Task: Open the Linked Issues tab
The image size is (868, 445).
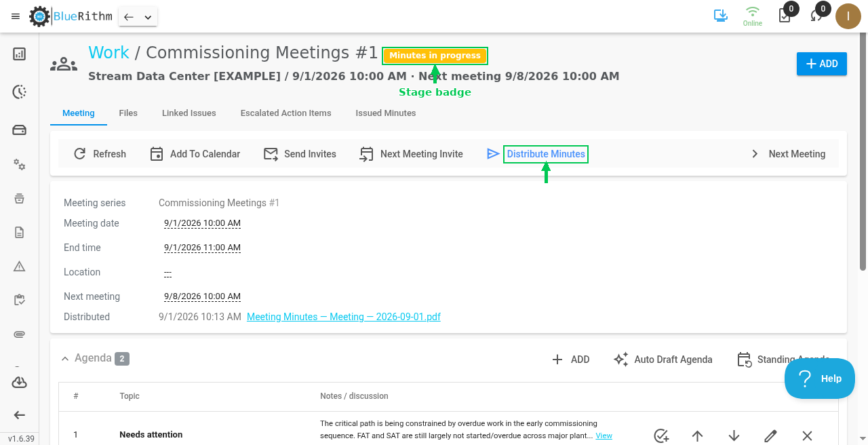Action: (189, 113)
